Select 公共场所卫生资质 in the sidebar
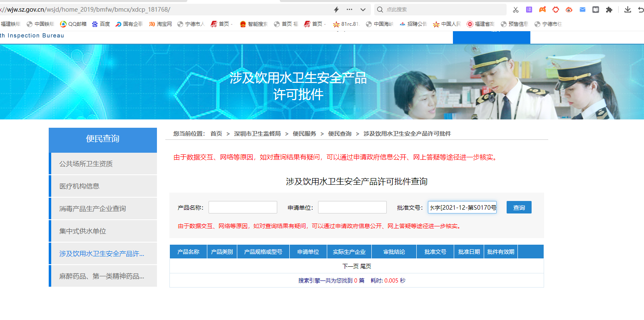The image size is (644, 320). coord(86,164)
